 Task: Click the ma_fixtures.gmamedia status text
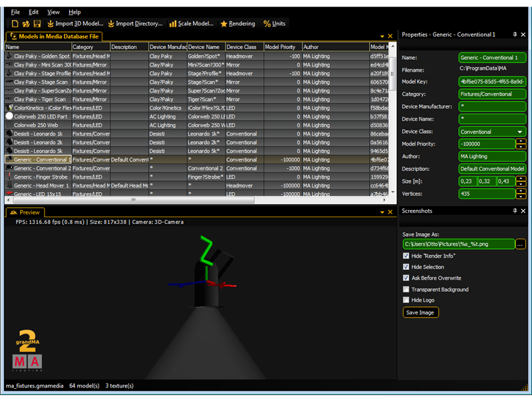point(35,386)
